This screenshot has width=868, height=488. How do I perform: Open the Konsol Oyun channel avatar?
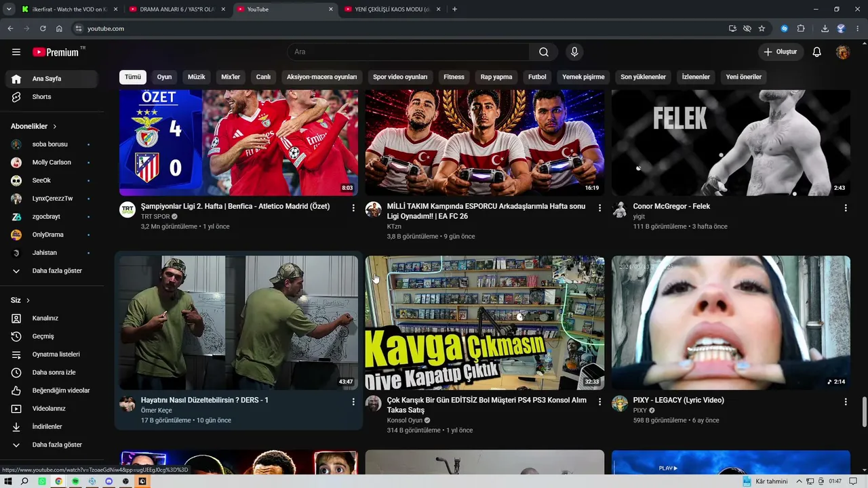pos(374,403)
